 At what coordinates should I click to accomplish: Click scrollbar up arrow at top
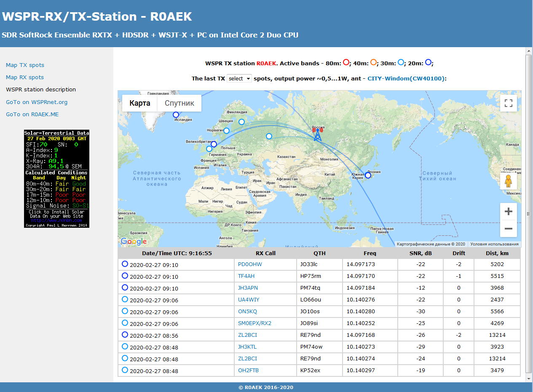pos(529,51)
